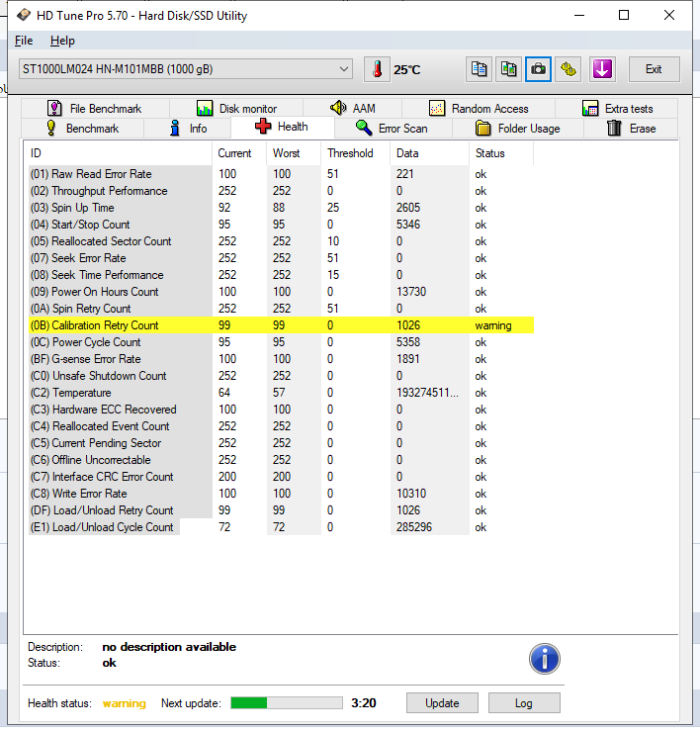Switch to the Random Access tab
The width and height of the screenshot is (700, 732).
coord(479,108)
